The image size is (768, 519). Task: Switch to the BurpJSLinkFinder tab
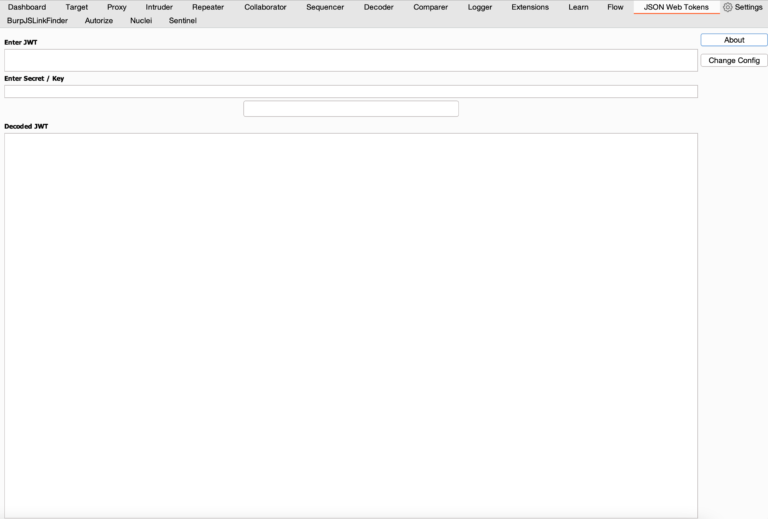(x=37, y=20)
